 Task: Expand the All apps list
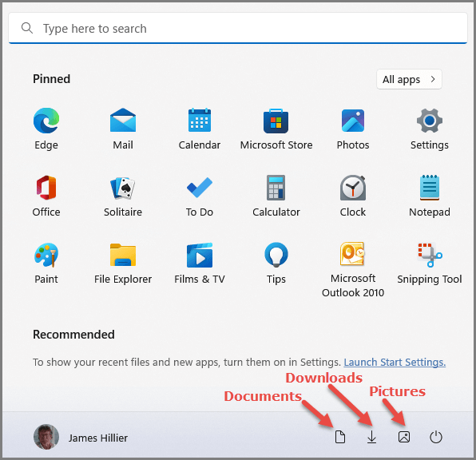[x=409, y=79]
